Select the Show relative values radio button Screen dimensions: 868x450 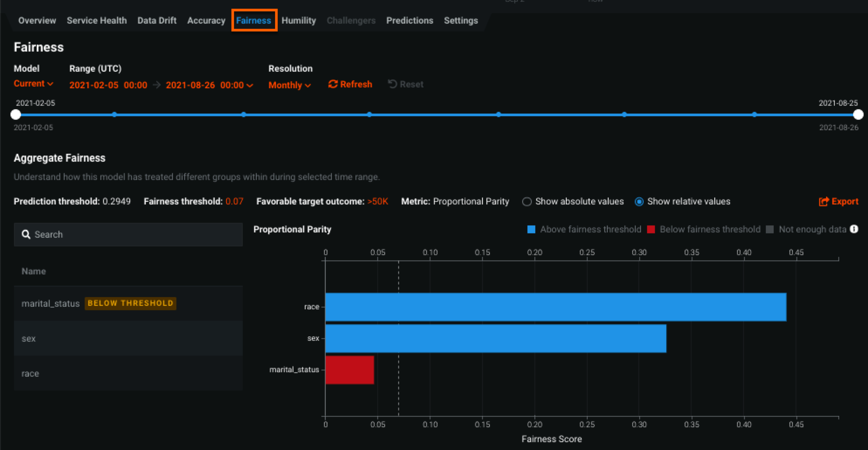click(639, 202)
